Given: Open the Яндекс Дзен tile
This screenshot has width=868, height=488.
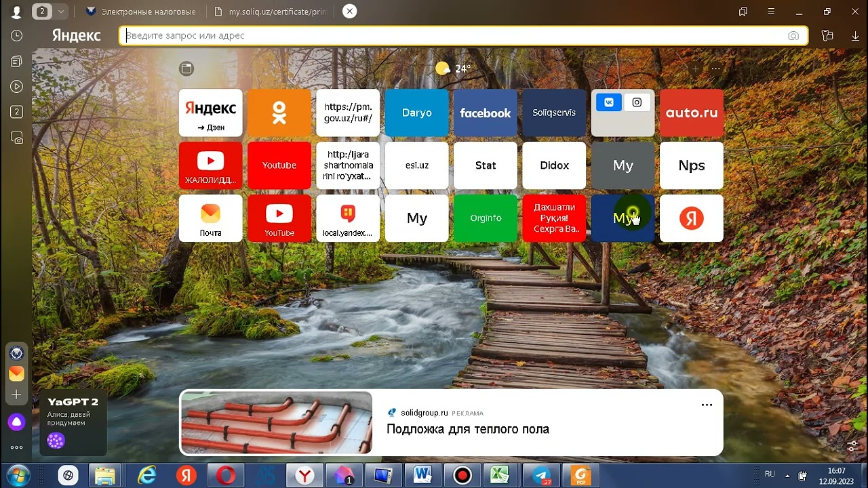Looking at the screenshot, I should [x=211, y=113].
